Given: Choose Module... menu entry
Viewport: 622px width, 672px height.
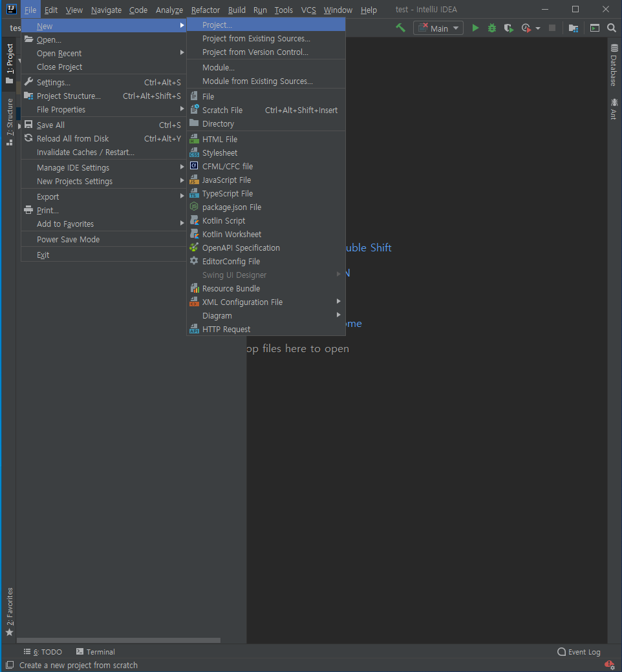Looking at the screenshot, I should pos(266,67).
